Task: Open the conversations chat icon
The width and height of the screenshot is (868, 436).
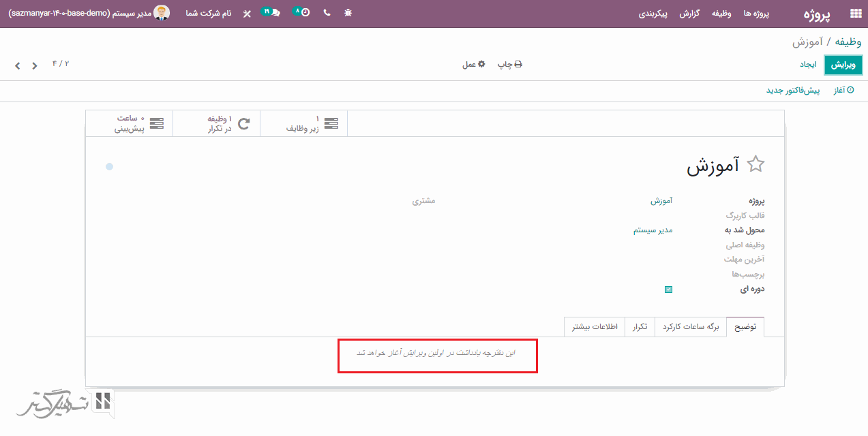Action: [x=273, y=13]
